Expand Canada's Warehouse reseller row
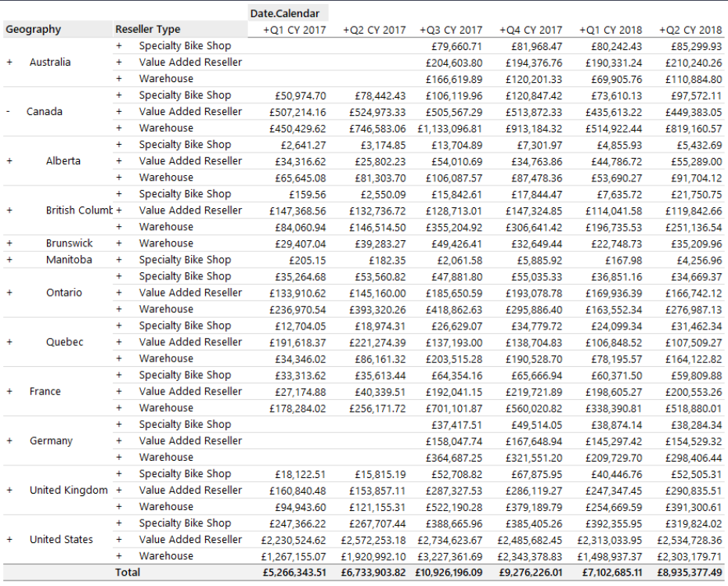 [117, 128]
